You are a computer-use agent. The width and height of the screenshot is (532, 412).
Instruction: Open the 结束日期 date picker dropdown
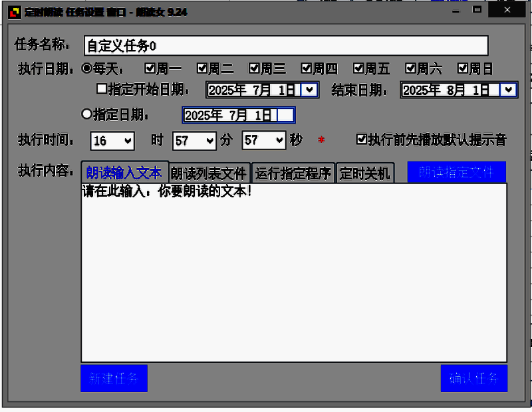point(509,90)
